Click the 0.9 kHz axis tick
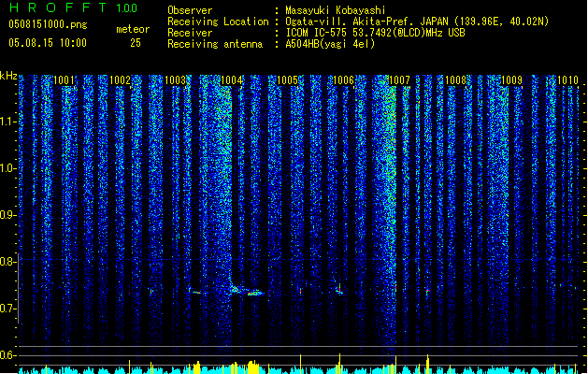588x374 pixels. (8, 215)
